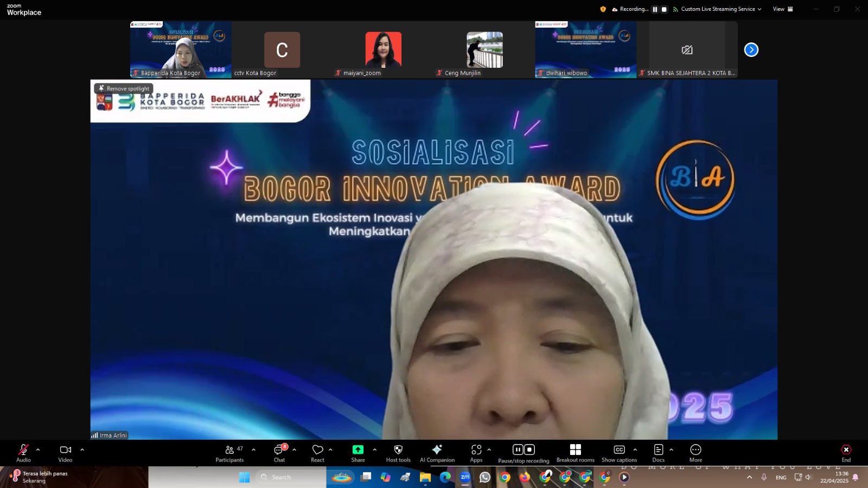Unmute microphone with the Audio button
This screenshot has width=868, height=488.
(x=23, y=453)
